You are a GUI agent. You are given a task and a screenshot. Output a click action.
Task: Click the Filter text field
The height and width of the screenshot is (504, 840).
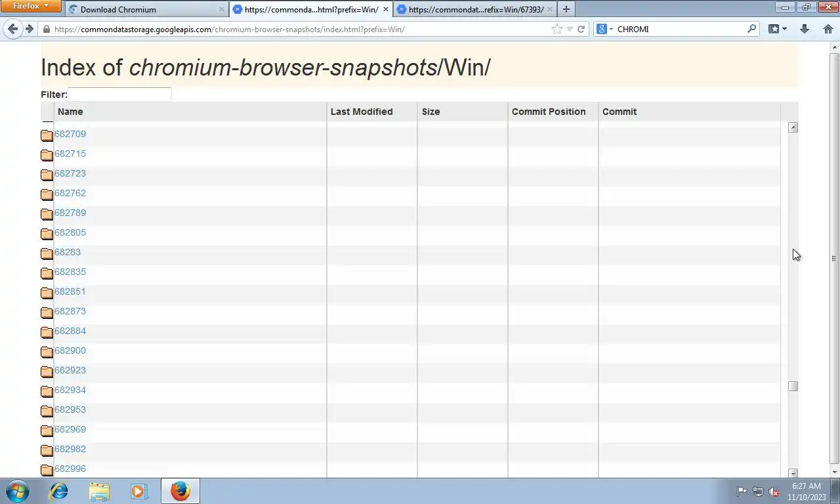pos(119,94)
